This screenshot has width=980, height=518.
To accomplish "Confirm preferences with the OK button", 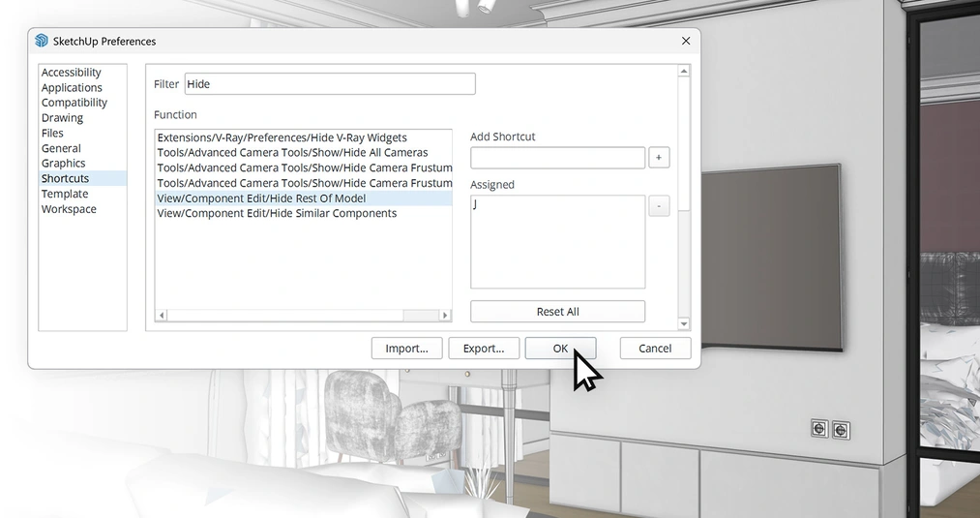I will tap(561, 349).
